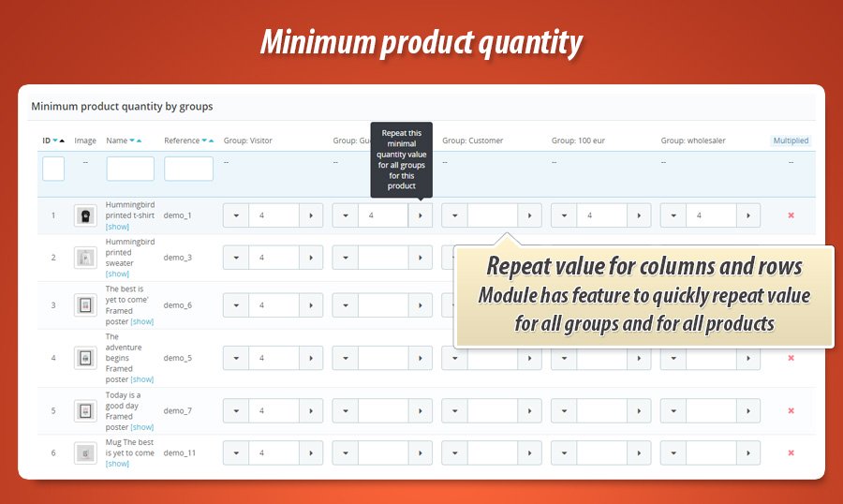Click red remove icon in row 4
This screenshot has height=504, width=843.
pos(791,358)
